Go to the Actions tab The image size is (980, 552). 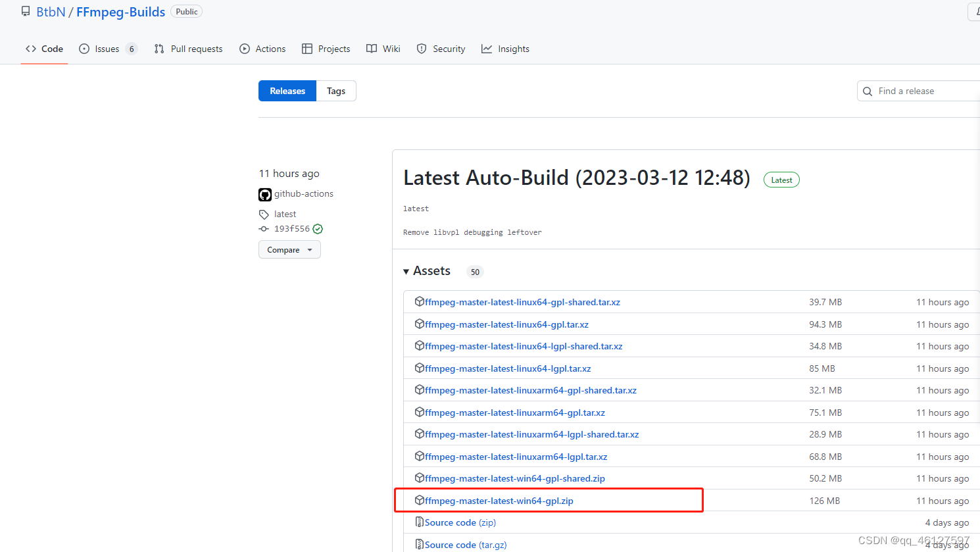click(262, 49)
